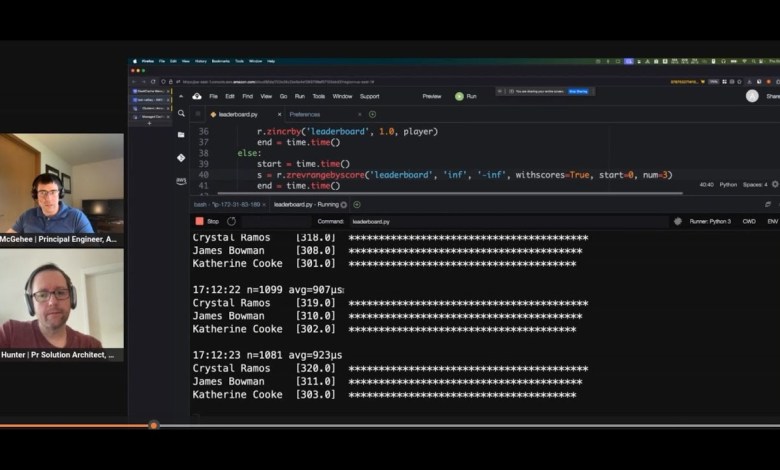Click the 'Crystal Ramos [320.0]' output row

tap(390, 369)
